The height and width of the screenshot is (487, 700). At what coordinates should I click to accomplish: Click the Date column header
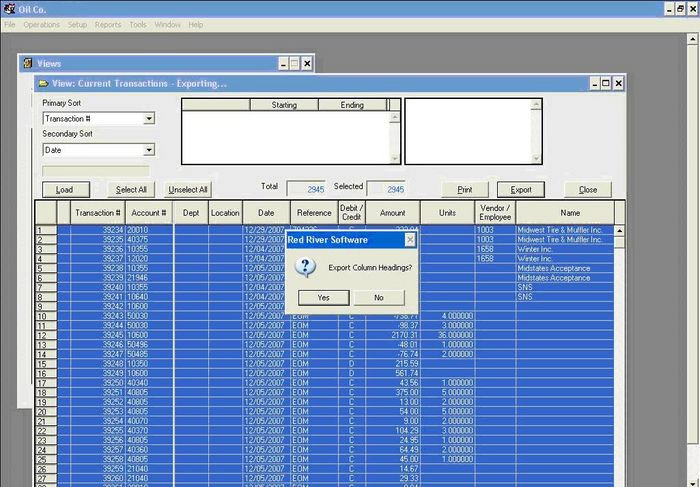point(266,213)
